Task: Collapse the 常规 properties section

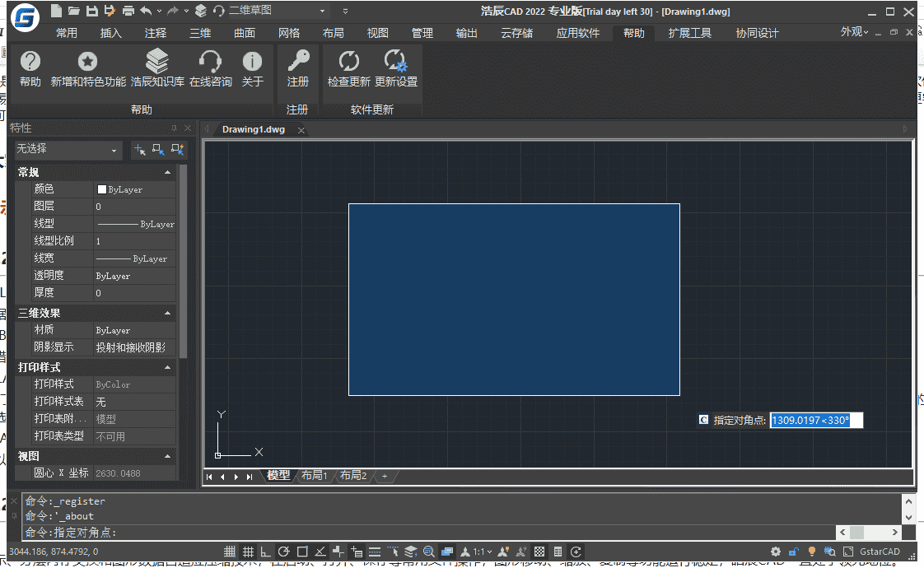Action: coord(168,172)
